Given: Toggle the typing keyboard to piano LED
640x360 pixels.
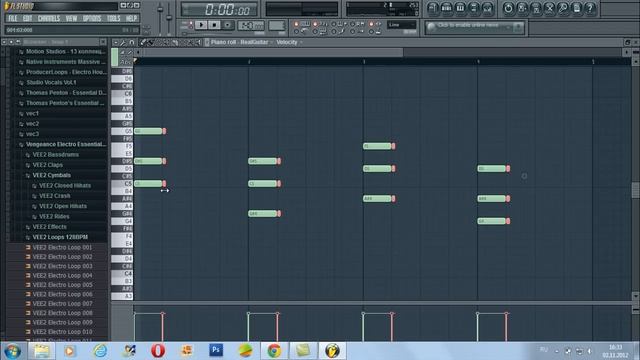Looking at the screenshot, I should 296,24.
